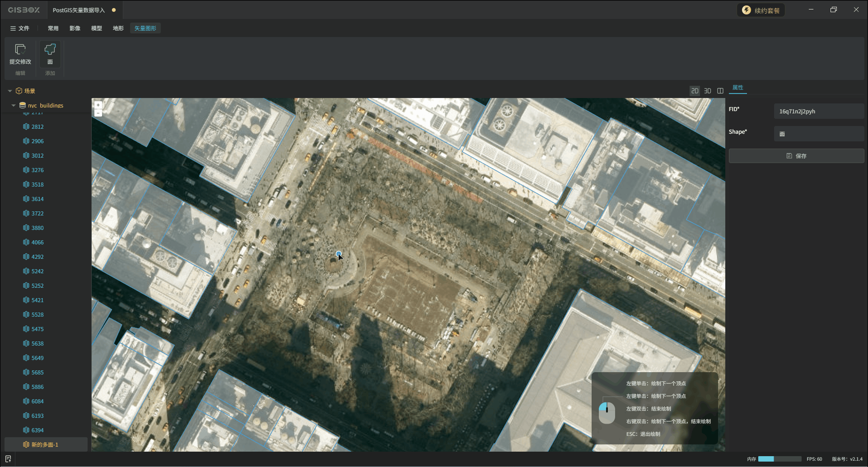Click the layer icon beside item 3276
The image size is (868, 467).
pos(26,170)
